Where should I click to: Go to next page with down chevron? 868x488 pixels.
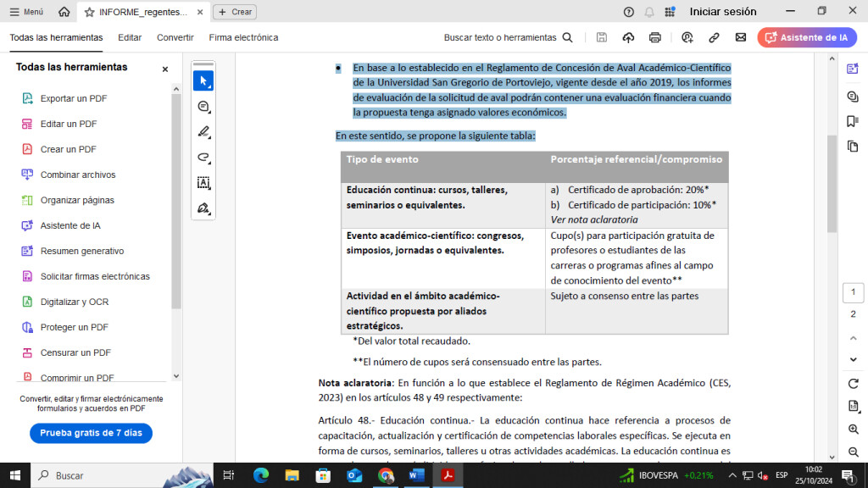click(853, 358)
